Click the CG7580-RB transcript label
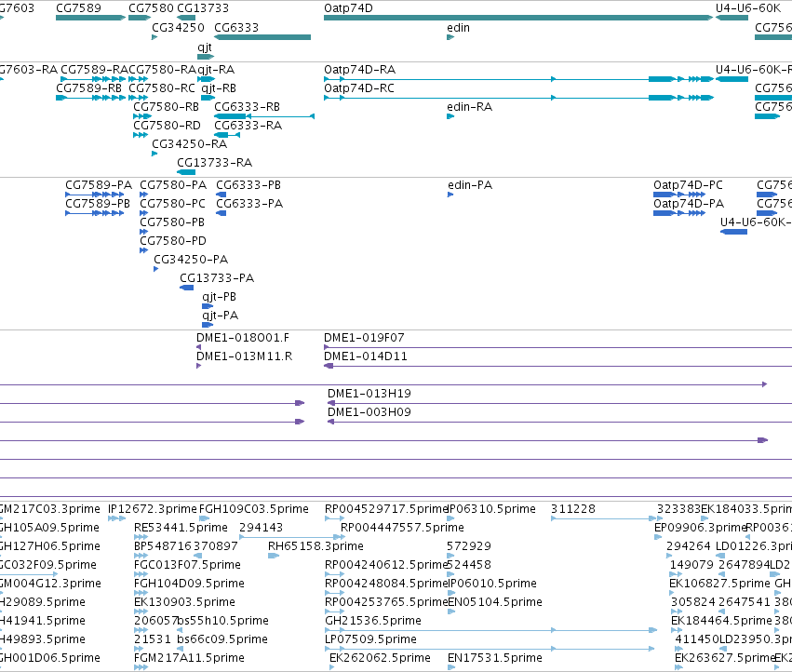 tap(167, 107)
